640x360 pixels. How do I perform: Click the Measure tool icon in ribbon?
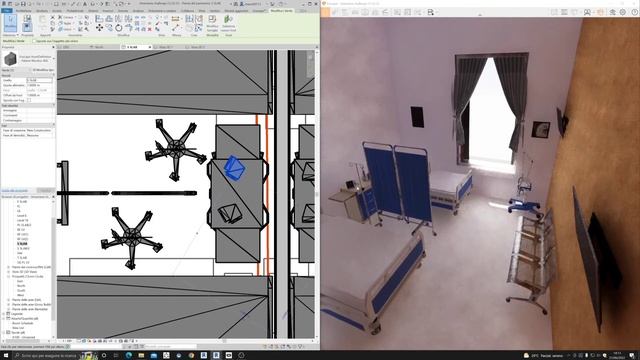pyautogui.click(x=176, y=19)
